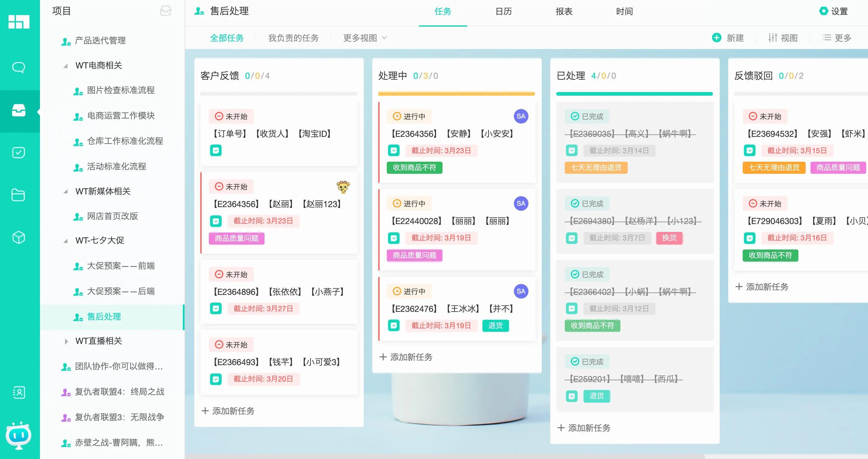The image size is (868, 459).
Task: Click SA avatar on E22440028 task card
Action: (521, 203)
